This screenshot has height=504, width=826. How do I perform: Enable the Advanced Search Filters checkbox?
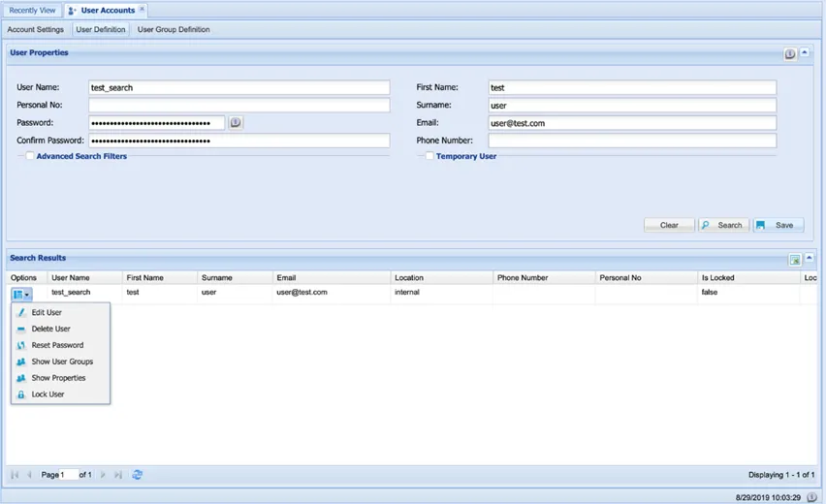pos(30,156)
